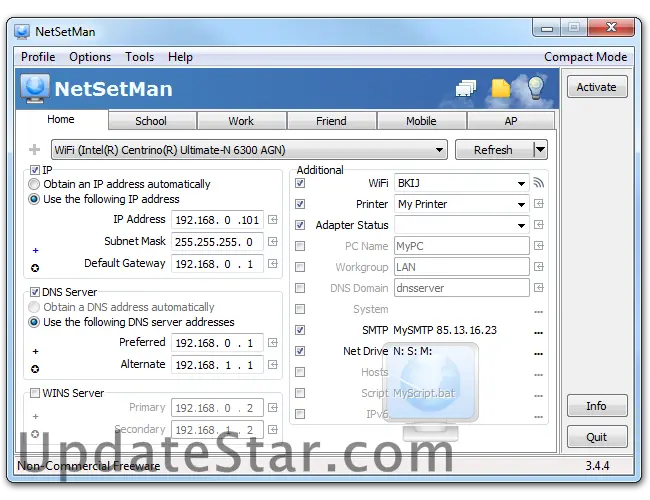The width and height of the screenshot is (650, 500).
Task: Toggle the Net Drive checkbox
Action: [x=300, y=351]
